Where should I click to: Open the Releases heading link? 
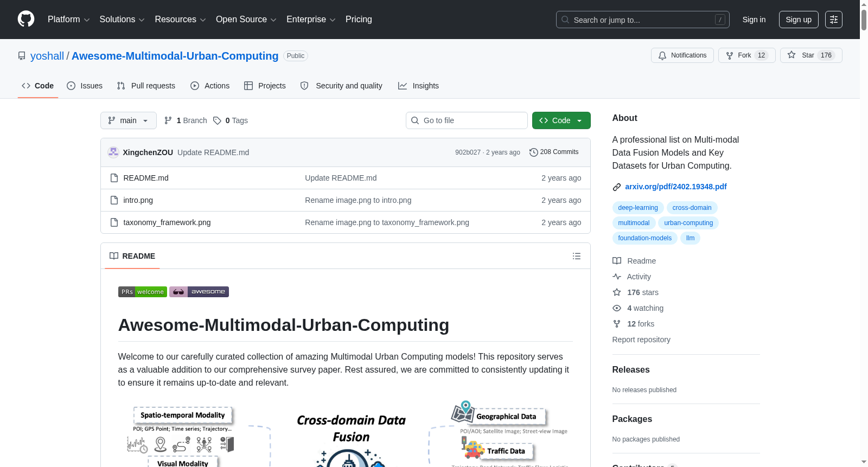[631, 369]
